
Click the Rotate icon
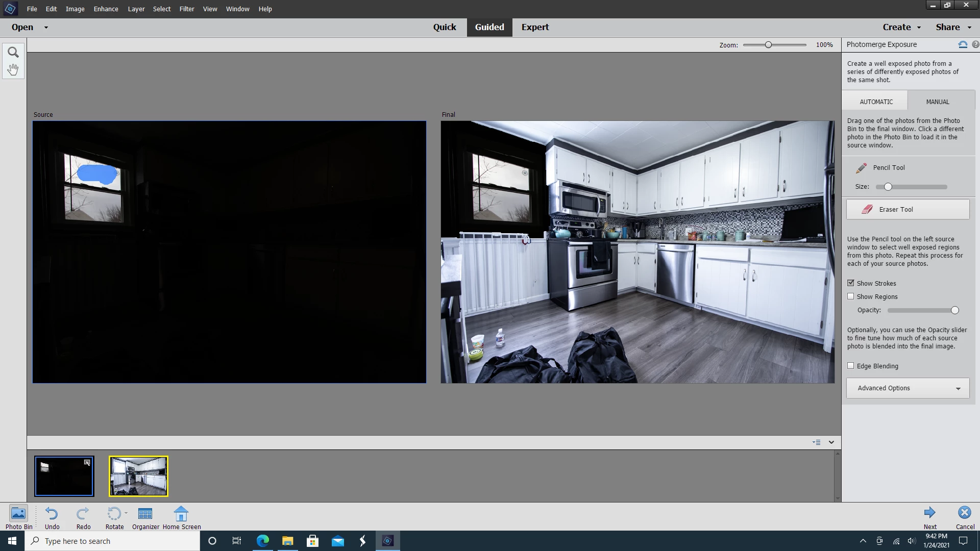pos(114,513)
